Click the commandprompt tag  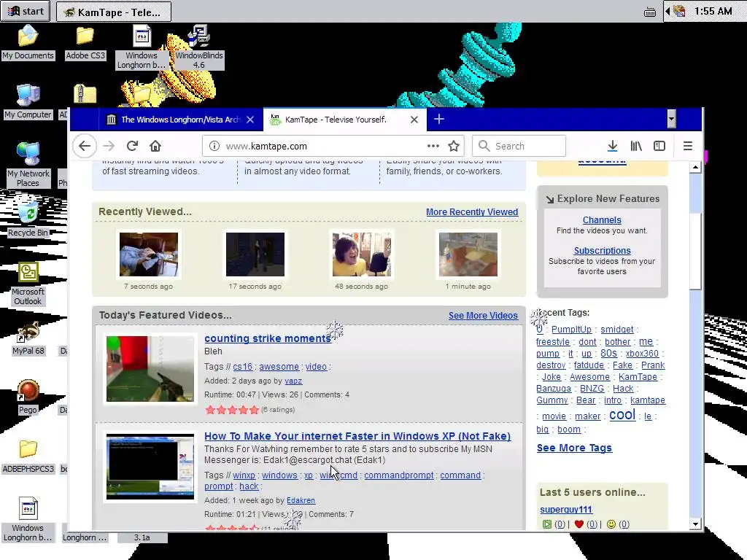pyautogui.click(x=399, y=475)
